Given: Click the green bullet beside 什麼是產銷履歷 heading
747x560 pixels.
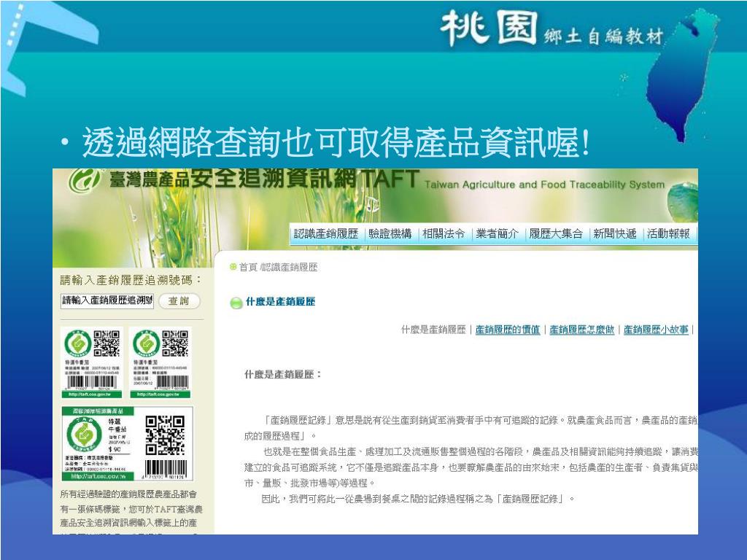Looking at the screenshot, I should [236, 303].
